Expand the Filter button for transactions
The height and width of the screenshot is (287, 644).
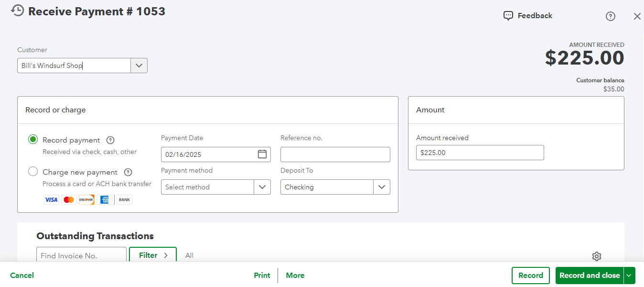click(153, 255)
